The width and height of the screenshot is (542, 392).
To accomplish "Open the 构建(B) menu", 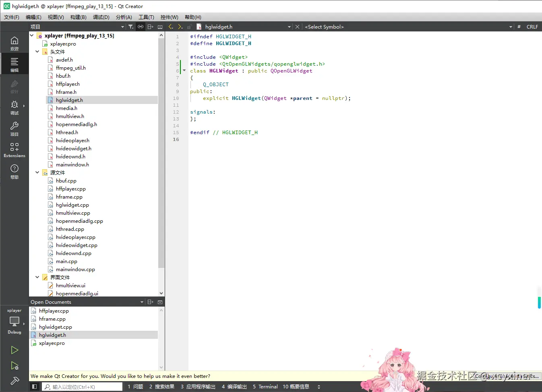I will point(78,17).
